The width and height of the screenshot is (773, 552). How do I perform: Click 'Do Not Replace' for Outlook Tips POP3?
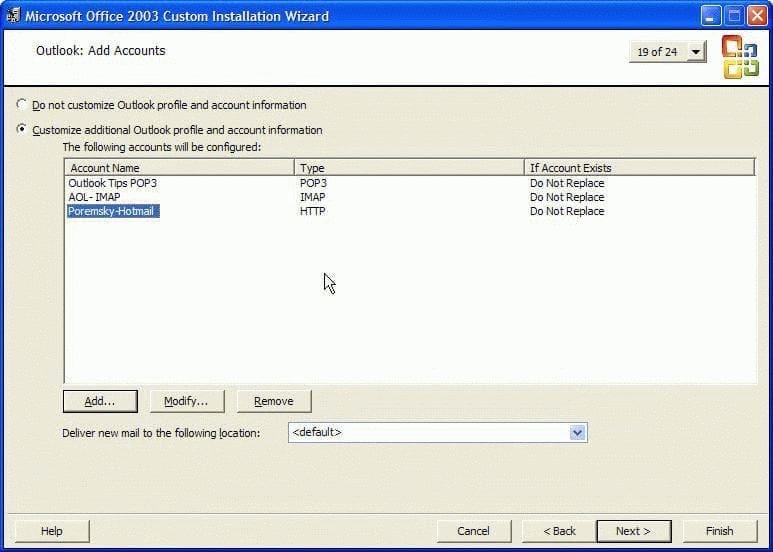[x=567, y=183]
